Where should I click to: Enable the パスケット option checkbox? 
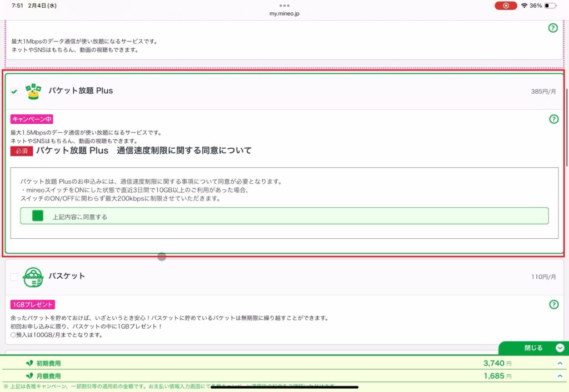pyautogui.click(x=14, y=276)
